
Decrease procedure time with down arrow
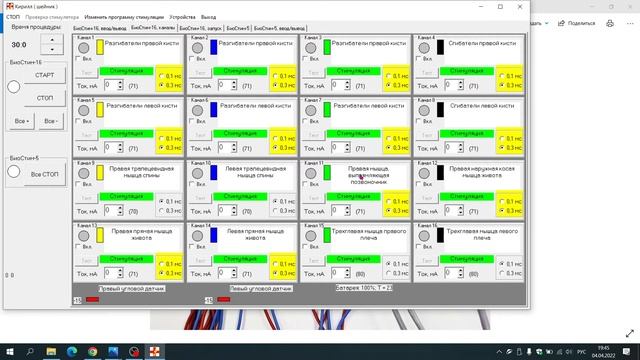[52, 49]
